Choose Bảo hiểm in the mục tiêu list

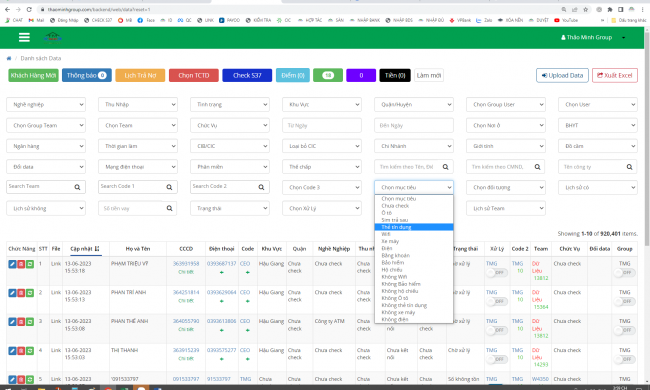[x=414, y=263]
